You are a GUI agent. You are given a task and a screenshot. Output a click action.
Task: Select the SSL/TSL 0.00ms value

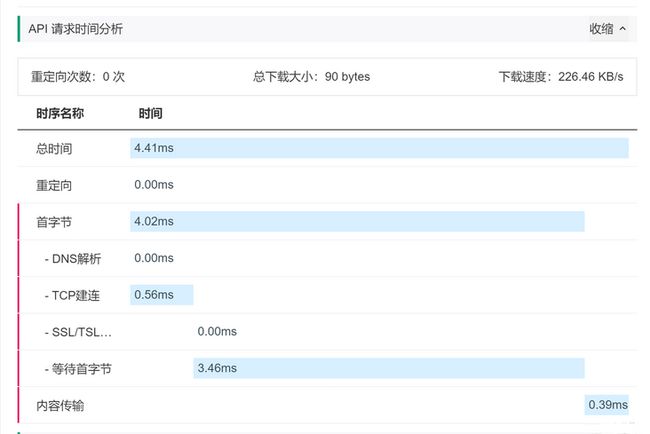217,331
